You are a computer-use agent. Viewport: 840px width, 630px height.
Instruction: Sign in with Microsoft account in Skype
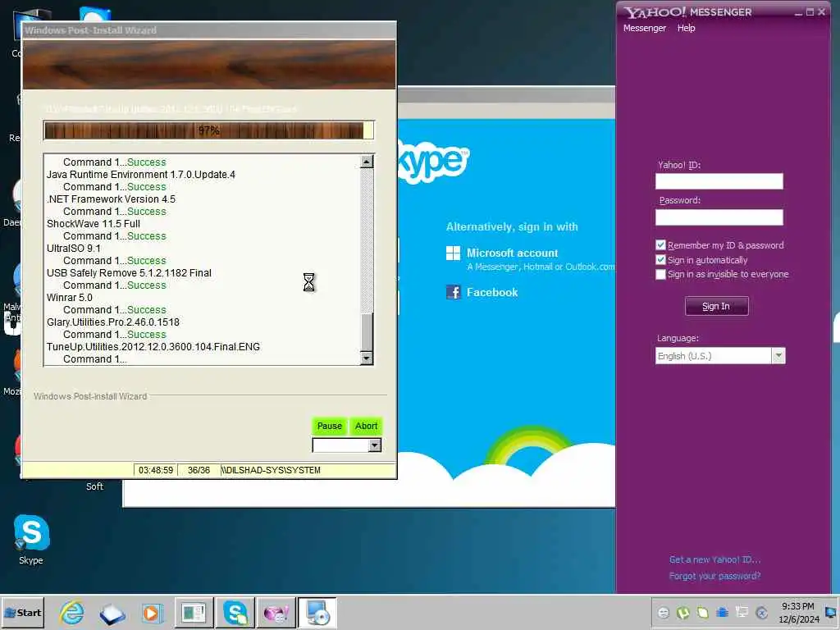[x=512, y=253]
